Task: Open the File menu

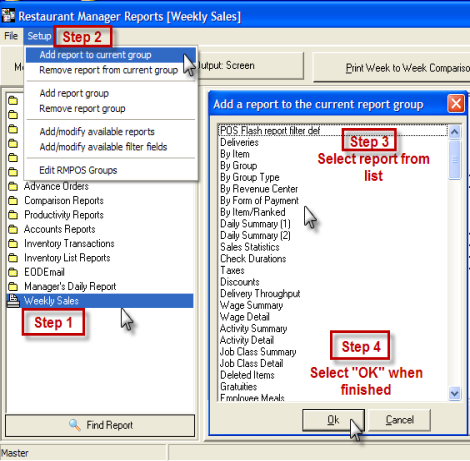Action: tap(11, 36)
